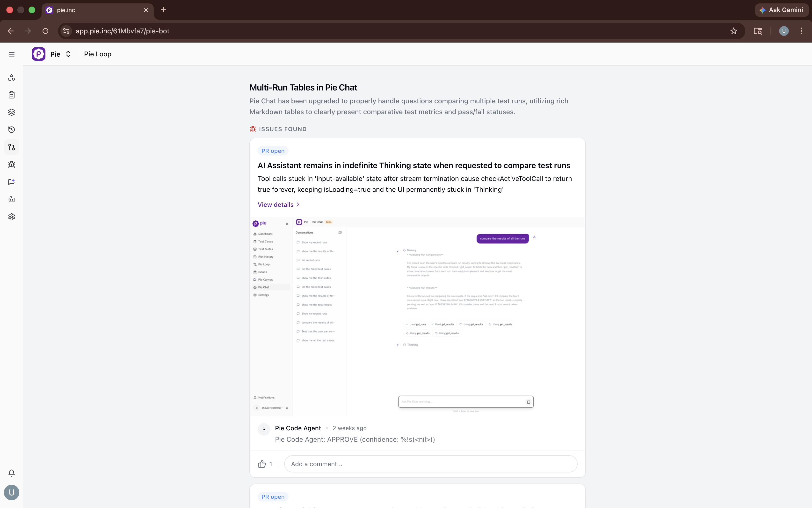Open the Run History clock icon
Viewport: 812px width, 508px height.
point(11,130)
